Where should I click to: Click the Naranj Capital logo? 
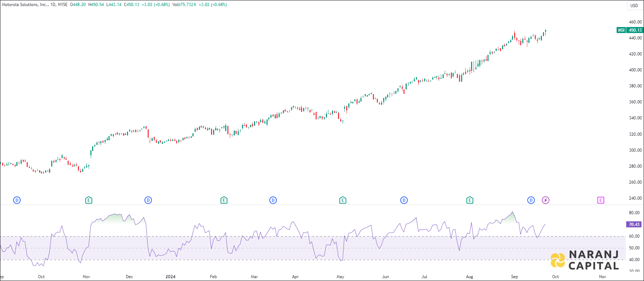585,260
